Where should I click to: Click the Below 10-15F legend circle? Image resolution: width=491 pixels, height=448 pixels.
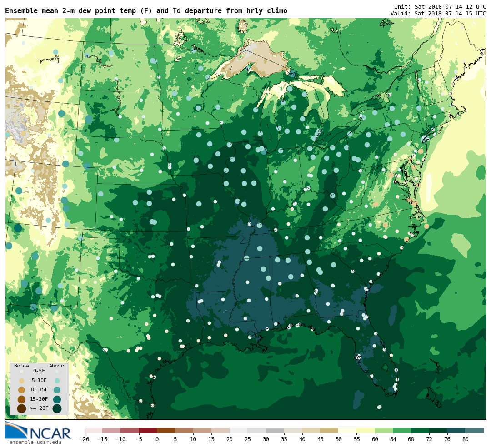click(x=21, y=390)
